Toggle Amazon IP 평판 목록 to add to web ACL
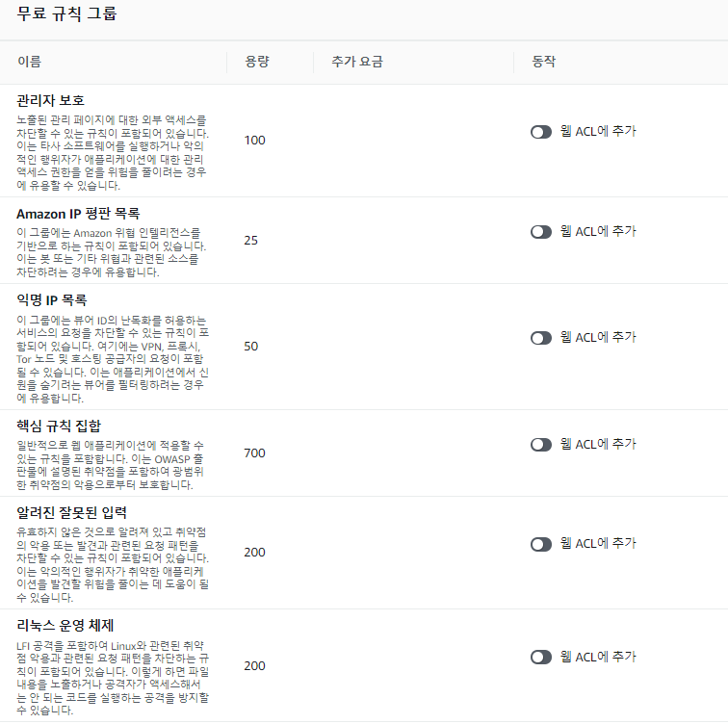This screenshot has width=728, height=724. pos(541,232)
